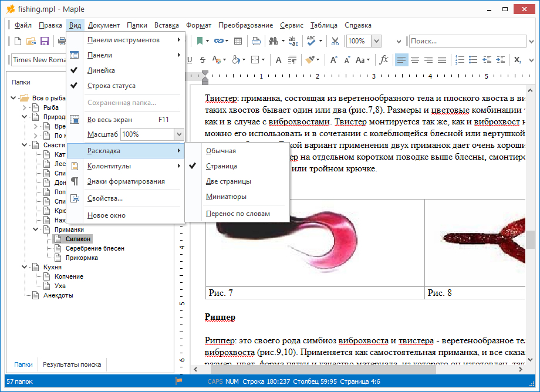
Task: Click the insert table toolbar icon
Action: coord(238,41)
